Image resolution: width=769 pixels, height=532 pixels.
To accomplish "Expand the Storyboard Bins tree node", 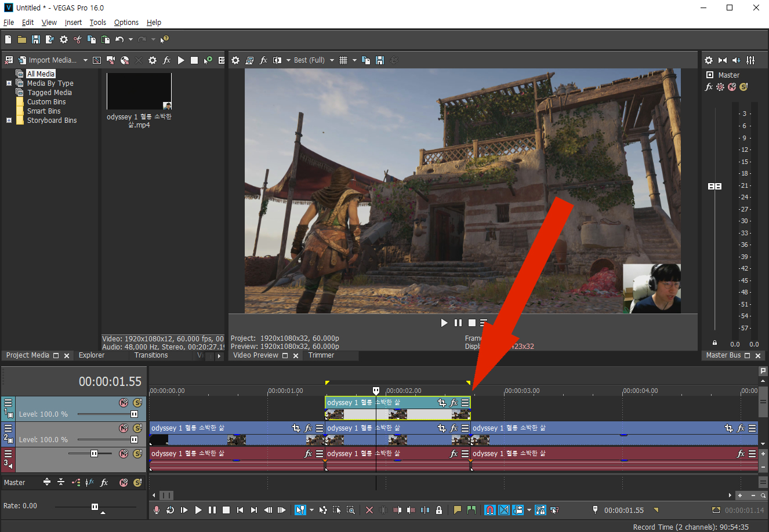I will [9, 121].
